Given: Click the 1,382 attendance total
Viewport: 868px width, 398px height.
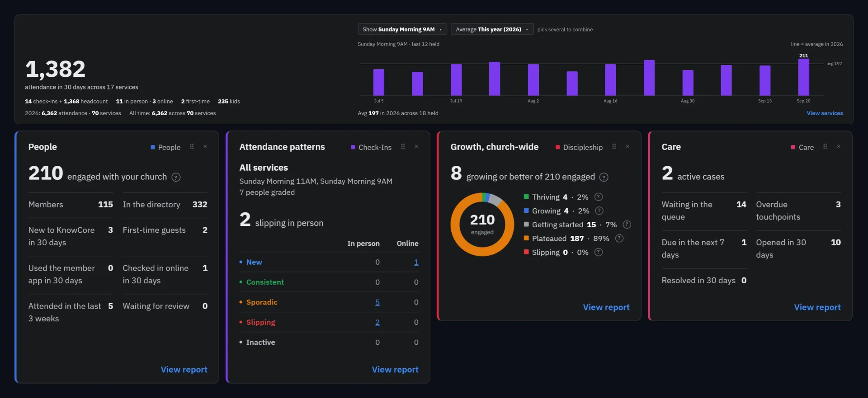Looking at the screenshot, I should pyautogui.click(x=55, y=69).
